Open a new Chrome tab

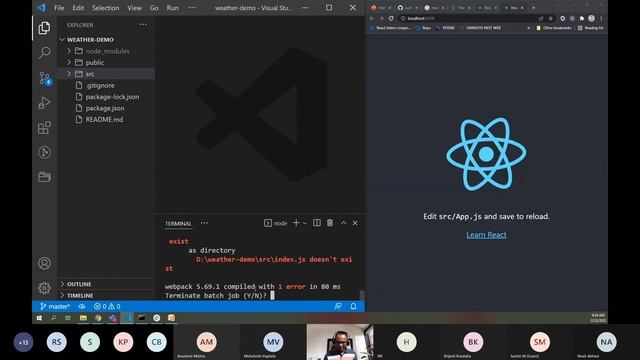[x=533, y=8]
